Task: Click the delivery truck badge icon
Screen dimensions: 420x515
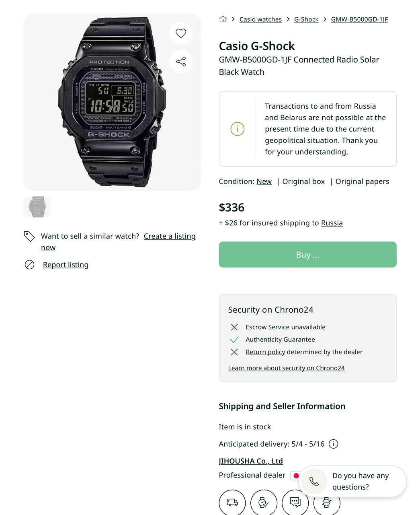Action: (232, 503)
